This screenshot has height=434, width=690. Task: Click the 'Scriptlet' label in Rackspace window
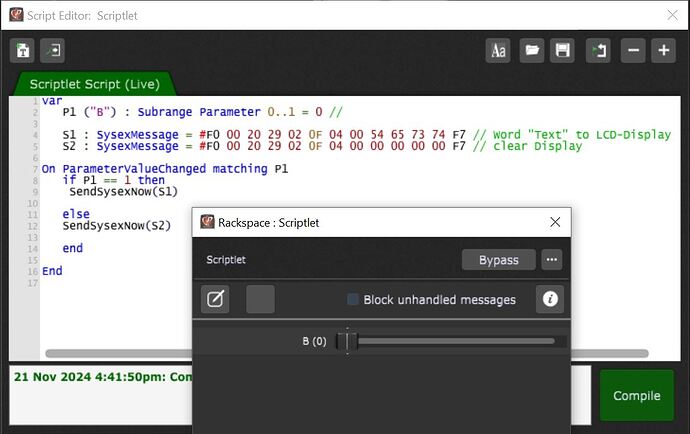pos(226,260)
